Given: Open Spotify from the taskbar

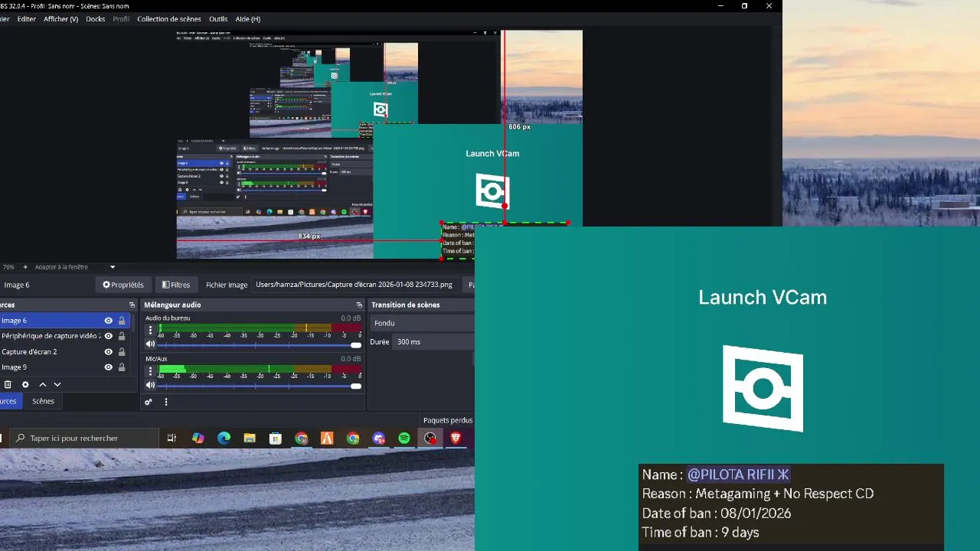Looking at the screenshot, I should pos(404,439).
